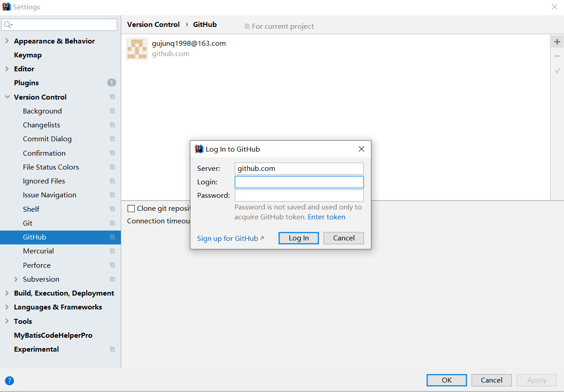Expand the Subversion subsection
564x392 pixels.
pyautogui.click(x=16, y=279)
